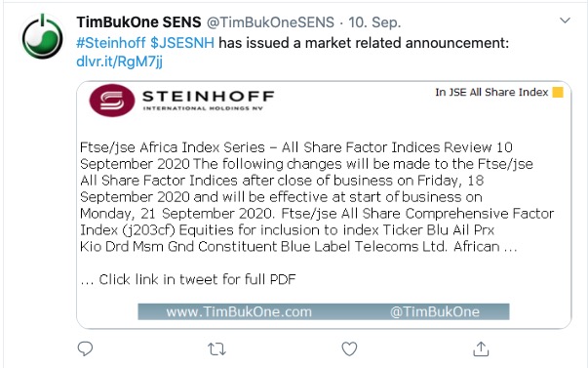Open the #Steinhoff hashtag
This screenshot has width=588, height=368.
point(110,43)
